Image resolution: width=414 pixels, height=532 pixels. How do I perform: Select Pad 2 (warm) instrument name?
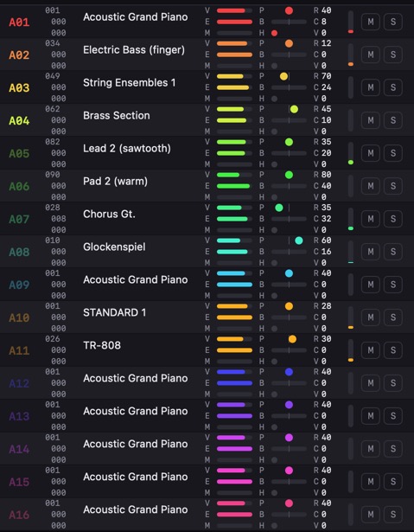click(x=115, y=181)
